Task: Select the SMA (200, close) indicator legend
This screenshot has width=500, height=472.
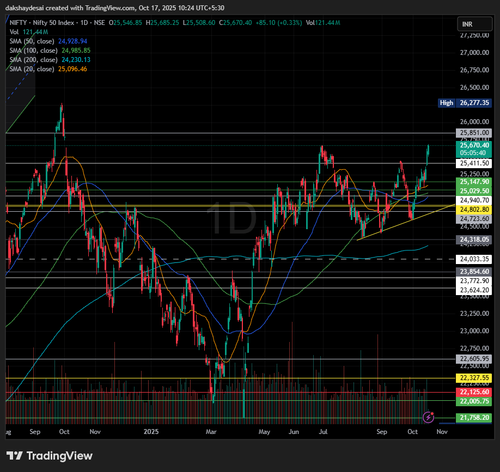Action: pyautogui.click(x=50, y=60)
